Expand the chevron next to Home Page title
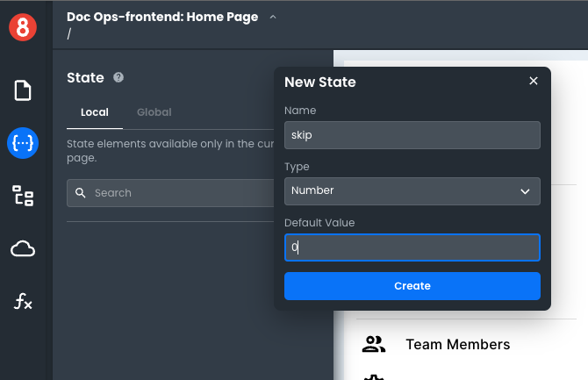This screenshot has height=380, width=588. point(273,17)
